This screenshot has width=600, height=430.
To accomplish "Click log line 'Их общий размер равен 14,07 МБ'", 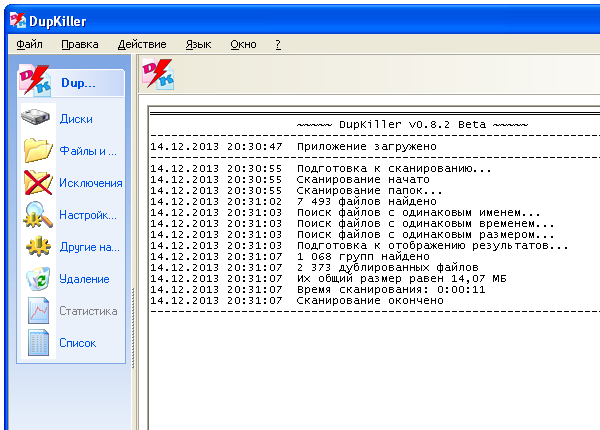I will (x=402, y=279).
